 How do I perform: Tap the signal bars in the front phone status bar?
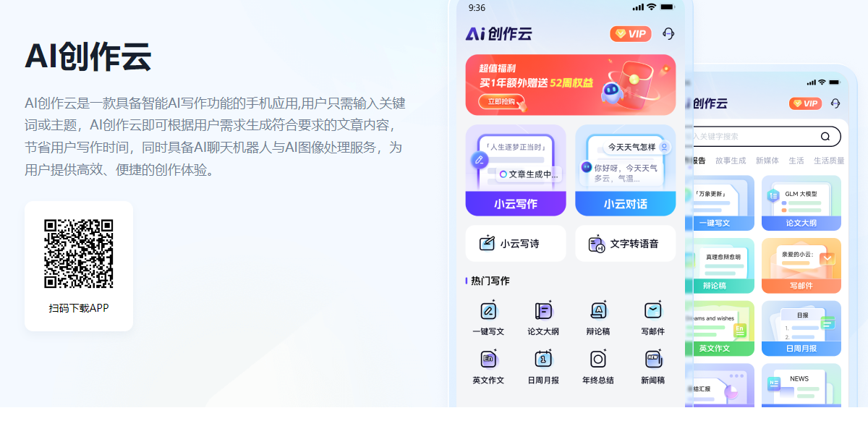point(637,7)
